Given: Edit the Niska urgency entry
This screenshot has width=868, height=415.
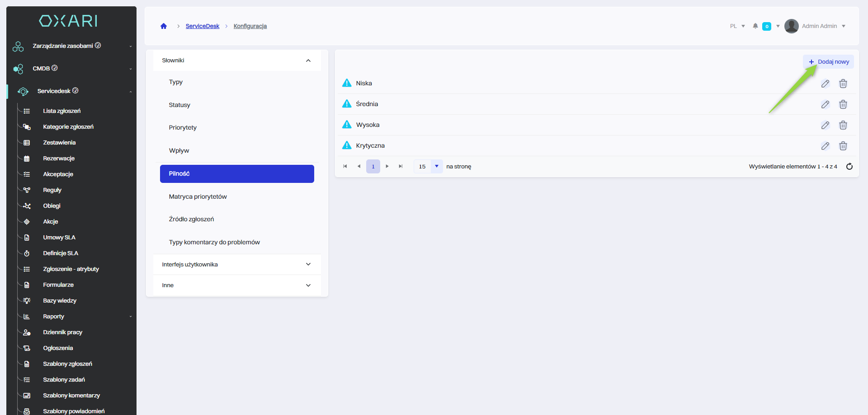Looking at the screenshot, I should 825,84.
